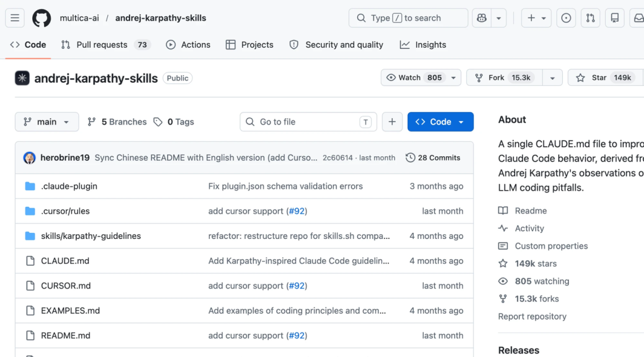Open 'Fix plugin.json schema validation errors' commit
Image resolution: width=644 pixels, height=357 pixels.
pos(286,187)
